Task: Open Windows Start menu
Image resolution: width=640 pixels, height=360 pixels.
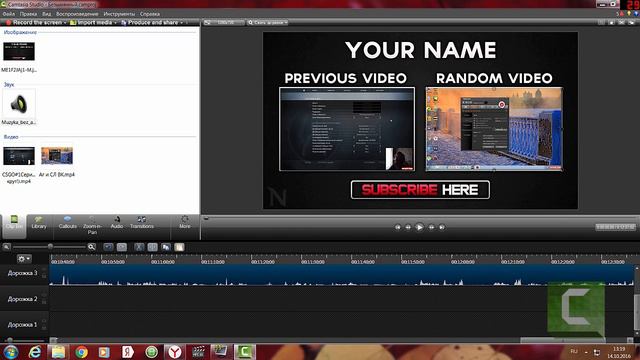Action: point(10,351)
